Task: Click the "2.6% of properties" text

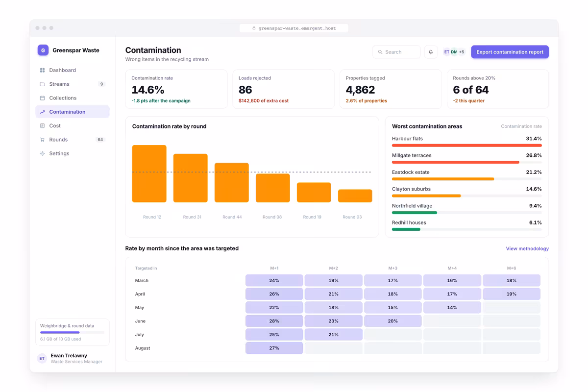Action: [367, 101]
